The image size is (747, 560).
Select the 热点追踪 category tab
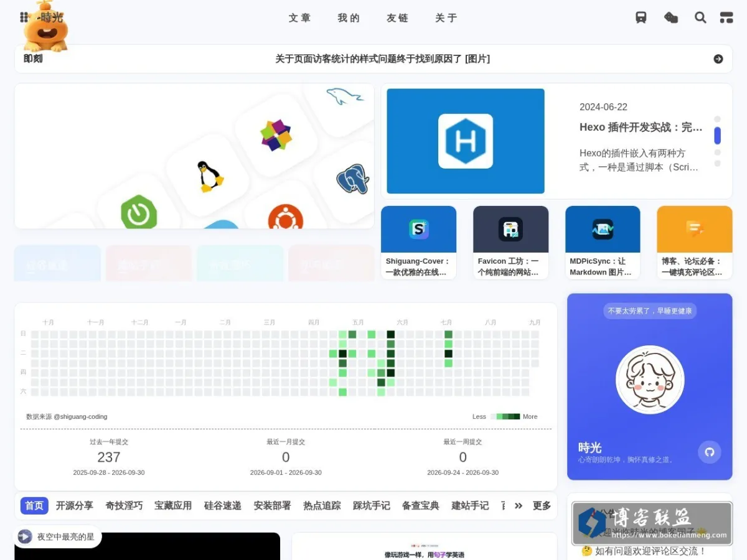[x=322, y=506]
